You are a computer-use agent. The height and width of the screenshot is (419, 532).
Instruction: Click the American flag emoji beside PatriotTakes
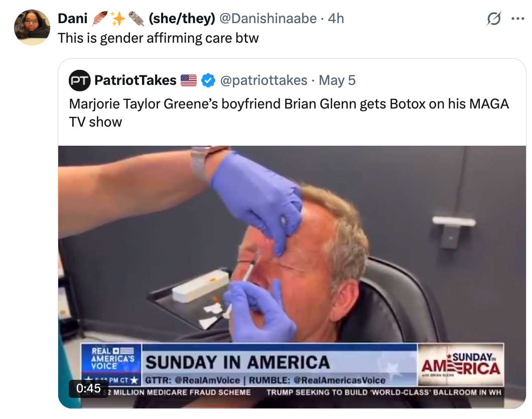tap(188, 79)
